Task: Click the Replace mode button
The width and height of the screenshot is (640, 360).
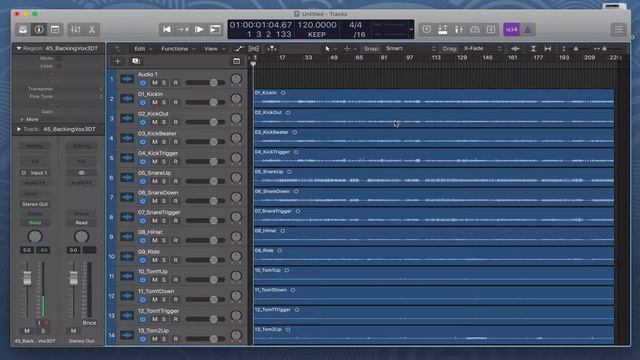Action: point(427,29)
